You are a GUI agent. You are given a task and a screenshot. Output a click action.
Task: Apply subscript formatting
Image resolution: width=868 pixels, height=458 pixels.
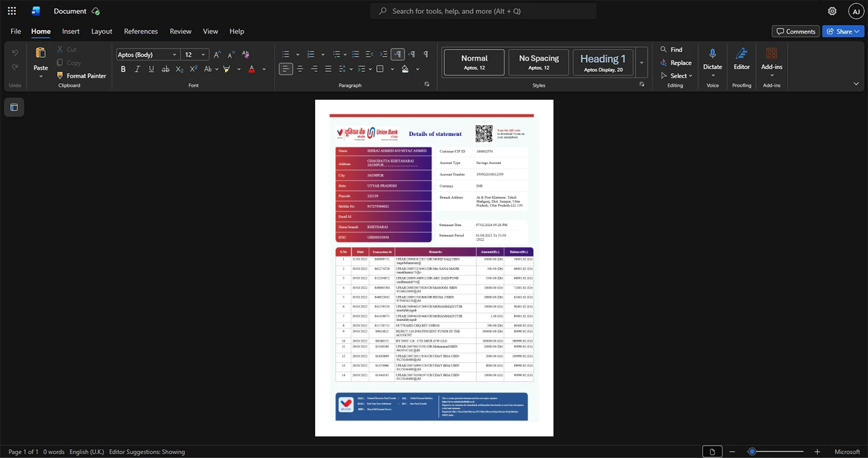click(x=179, y=69)
